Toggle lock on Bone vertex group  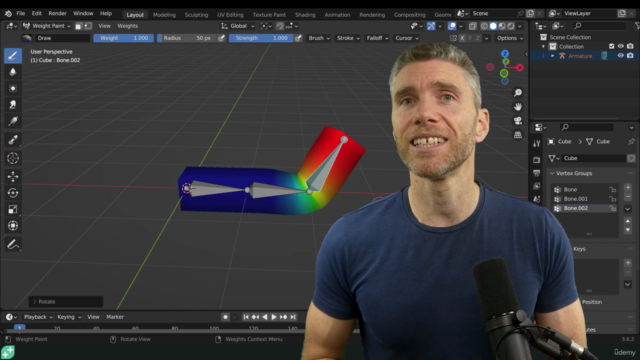coord(613,189)
